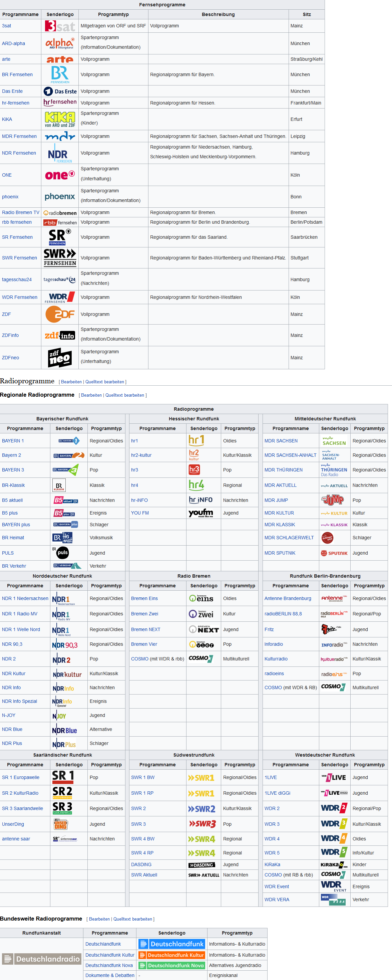
Task: Follow the antenne saar link
Action: point(16,839)
